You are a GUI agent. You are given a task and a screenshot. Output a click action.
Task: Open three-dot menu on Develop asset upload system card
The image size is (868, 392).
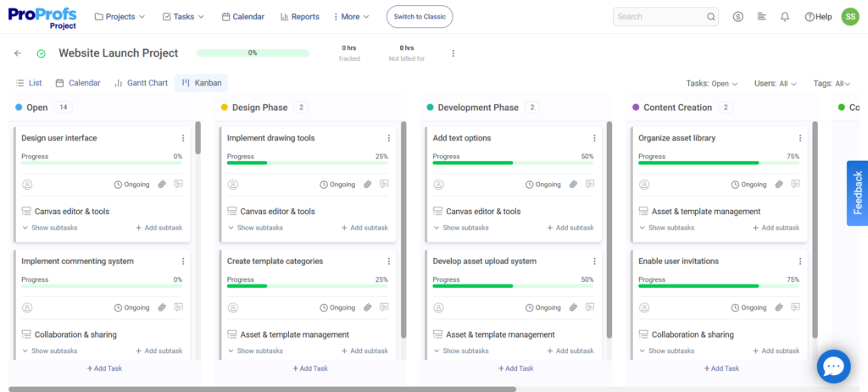click(x=594, y=262)
